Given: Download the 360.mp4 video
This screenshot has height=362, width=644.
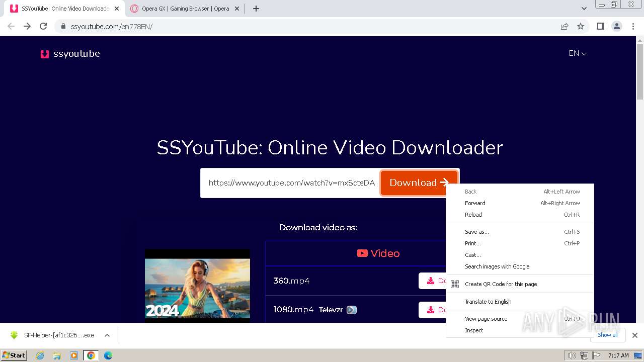Looking at the screenshot, I should (x=432, y=281).
